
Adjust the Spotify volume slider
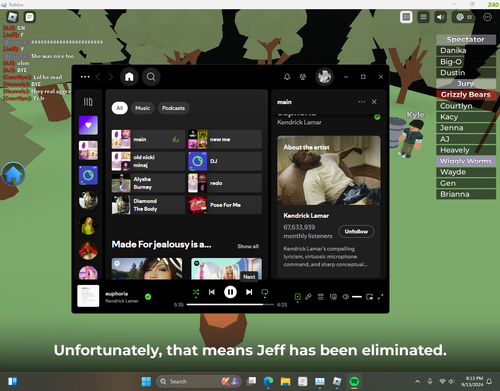357,297
